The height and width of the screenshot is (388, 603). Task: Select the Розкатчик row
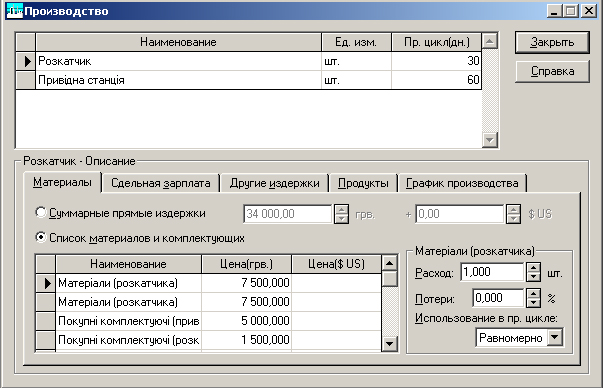[x=248, y=61]
